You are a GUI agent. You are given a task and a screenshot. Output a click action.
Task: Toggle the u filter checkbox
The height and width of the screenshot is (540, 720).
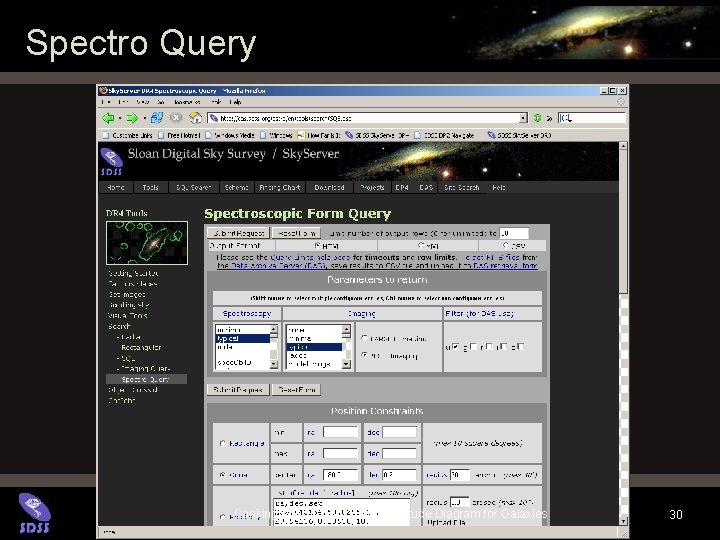(x=455, y=347)
